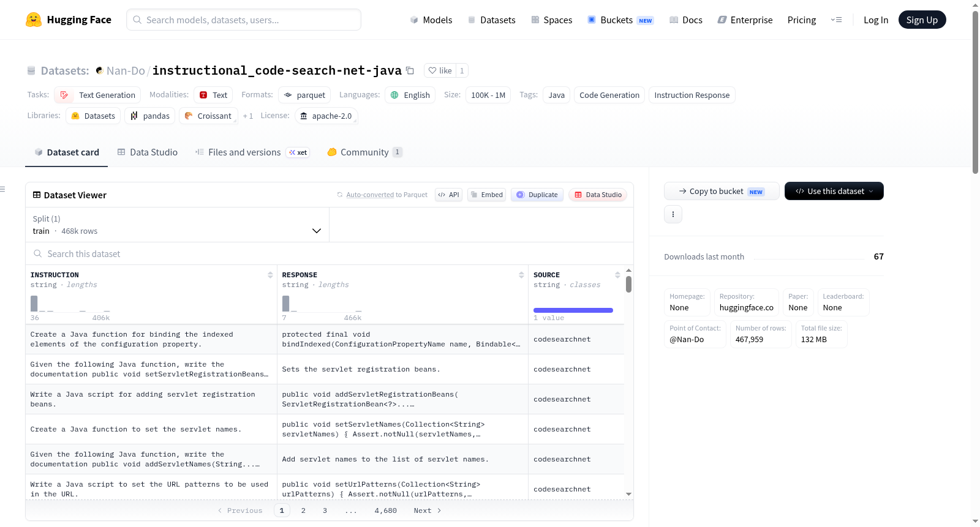The height and width of the screenshot is (527, 980).
Task: Select the Java tag
Action: 557,95
